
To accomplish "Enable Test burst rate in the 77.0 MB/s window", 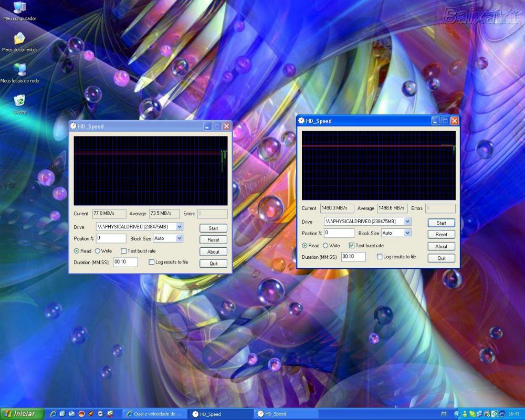I will (124, 251).
